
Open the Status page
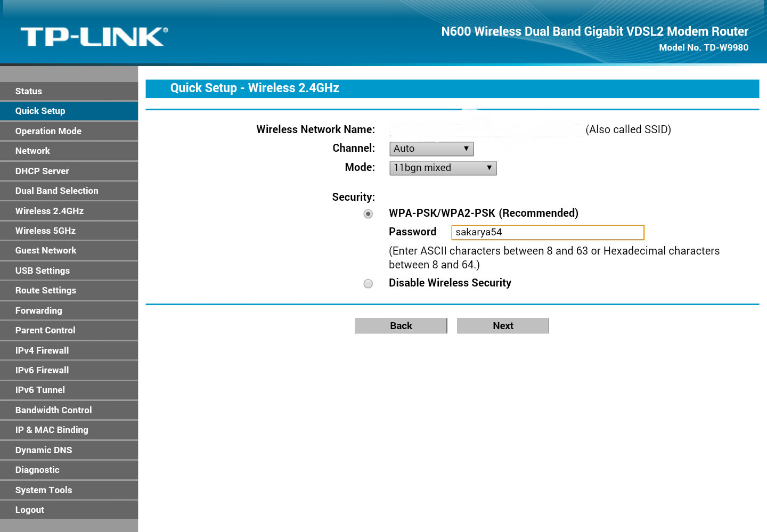coord(69,91)
